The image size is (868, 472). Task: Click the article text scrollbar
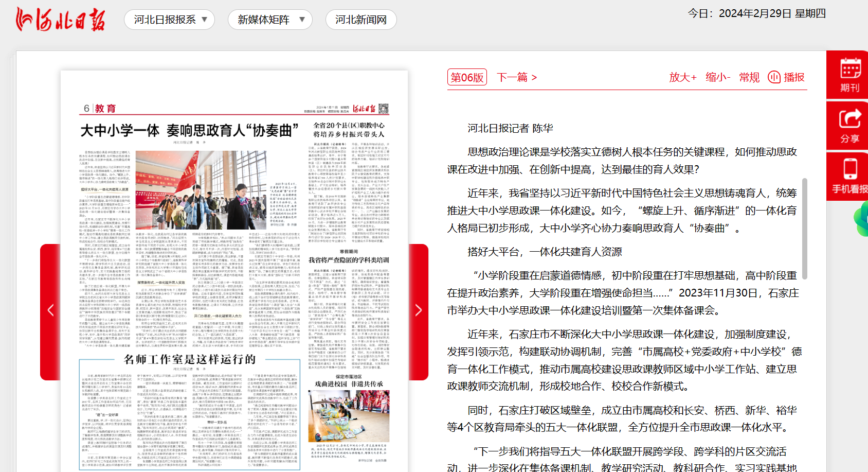tap(804, 229)
